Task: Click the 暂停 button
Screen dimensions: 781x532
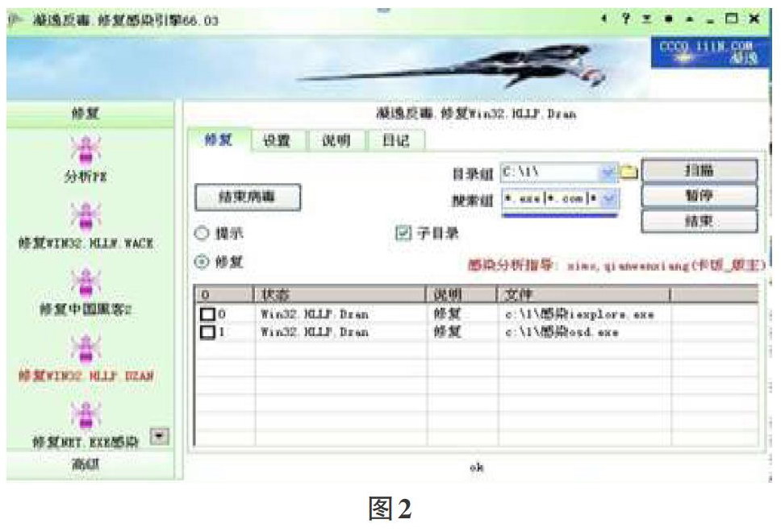Action: point(700,196)
